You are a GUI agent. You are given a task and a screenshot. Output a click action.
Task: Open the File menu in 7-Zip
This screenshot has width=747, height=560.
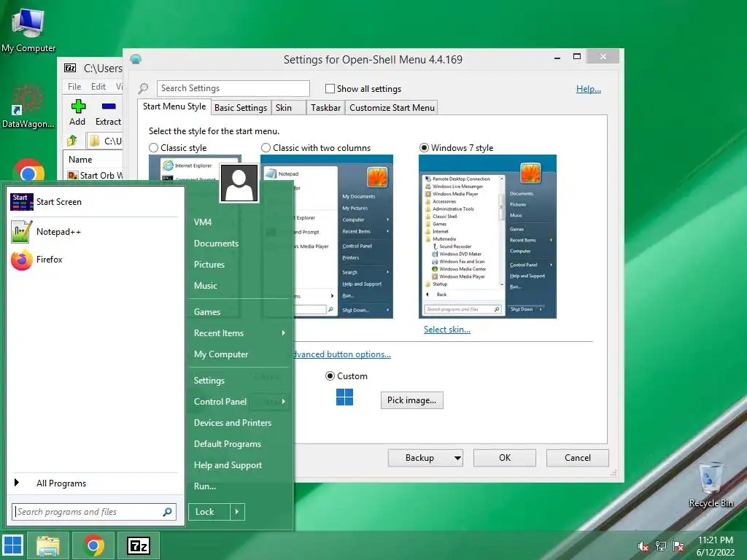[74, 87]
